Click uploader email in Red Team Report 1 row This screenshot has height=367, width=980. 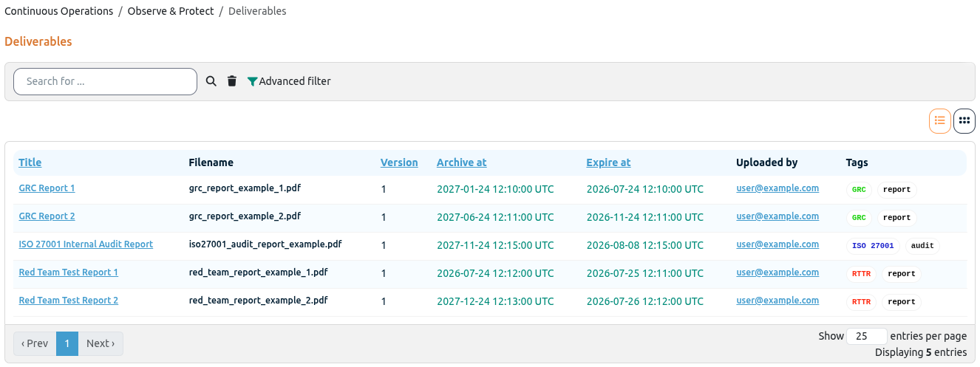click(x=777, y=272)
